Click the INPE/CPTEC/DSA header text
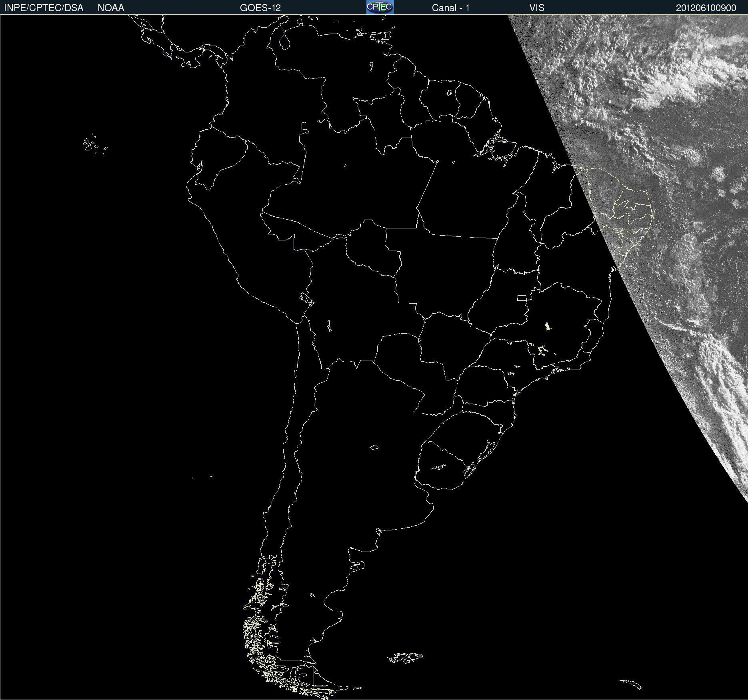The height and width of the screenshot is (700, 748). click(44, 8)
